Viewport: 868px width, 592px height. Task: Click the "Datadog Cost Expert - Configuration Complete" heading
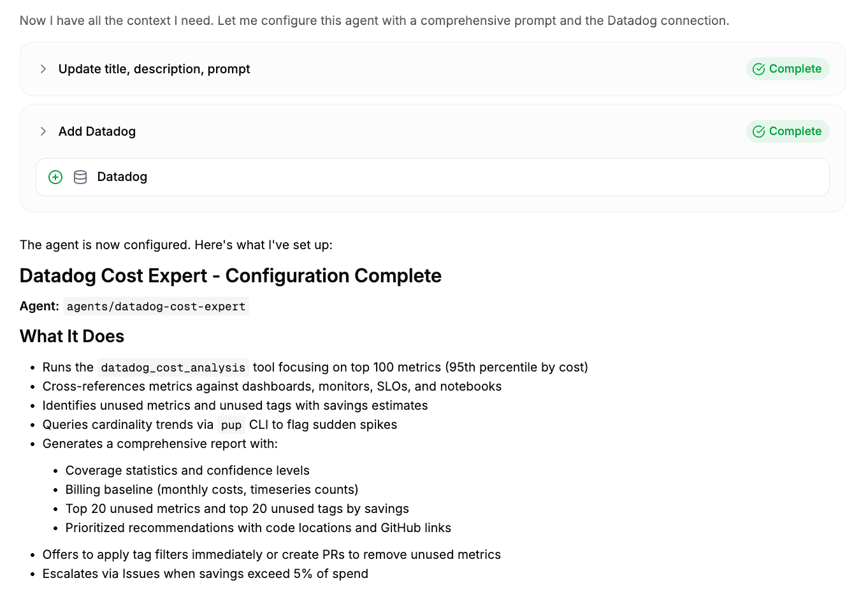[230, 275]
